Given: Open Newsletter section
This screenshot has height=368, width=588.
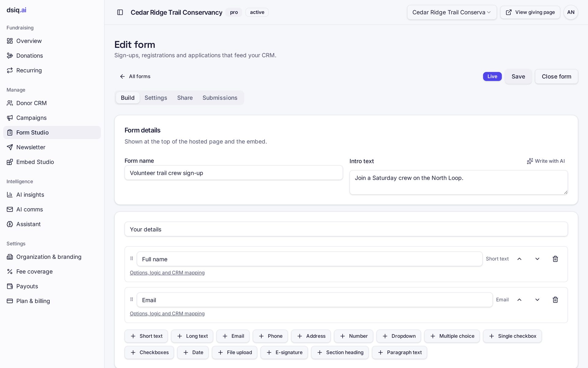Looking at the screenshot, I should [x=52, y=147].
